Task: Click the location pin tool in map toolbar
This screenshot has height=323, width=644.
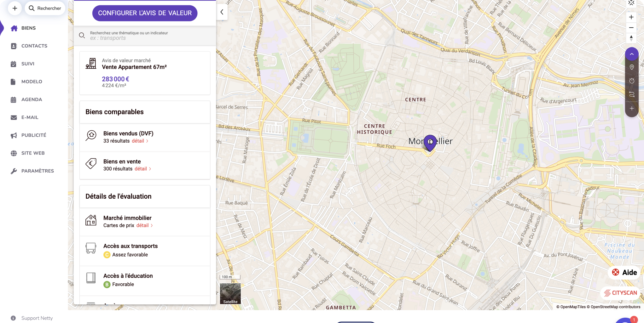Action: click(632, 67)
